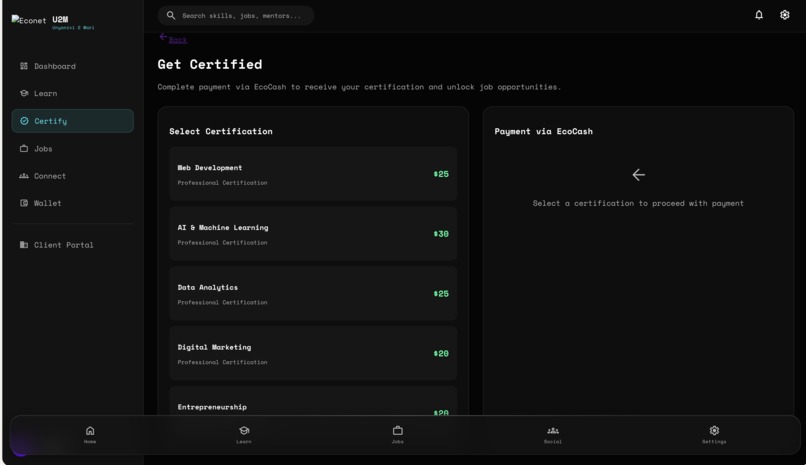The width and height of the screenshot is (806, 465).
Task: Open the settings gear in top bar
Action: coord(784,15)
